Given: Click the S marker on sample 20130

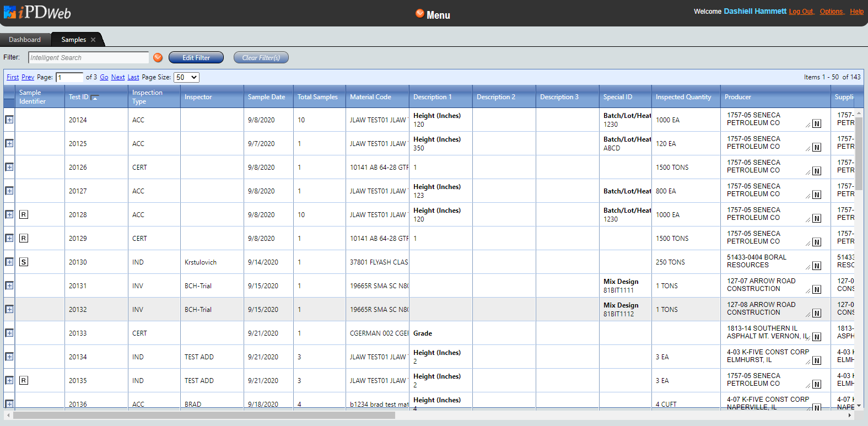Looking at the screenshot, I should (x=24, y=262).
